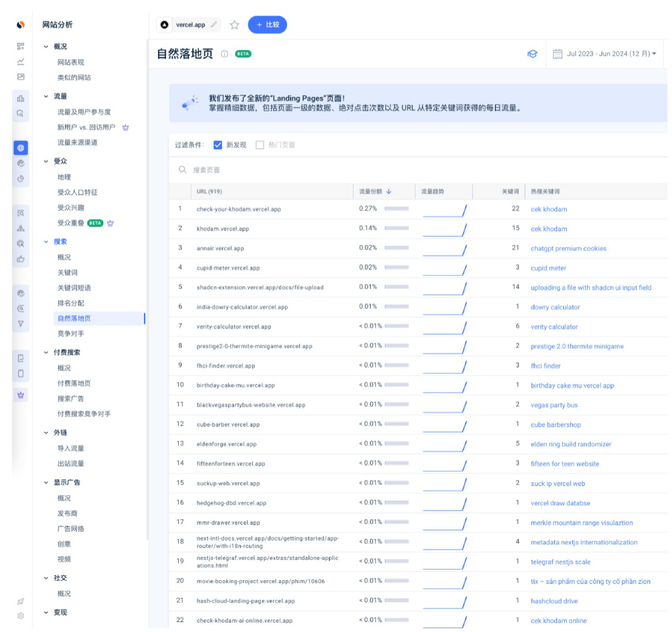Open the cek khodam keyword link
Image resolution: width=672 pixels, height=632 pixels.
click(x=549, y=209)
